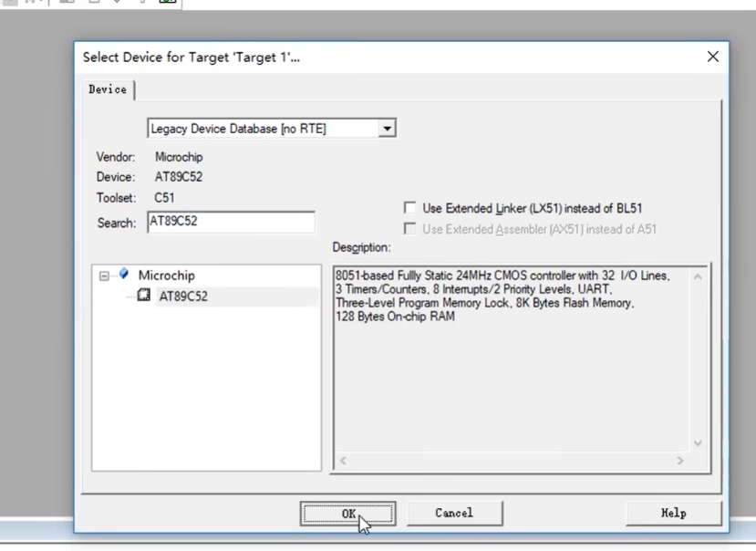Click the 'Description:' label
This screenshot has height=551, width=756.
coord(362,247)
